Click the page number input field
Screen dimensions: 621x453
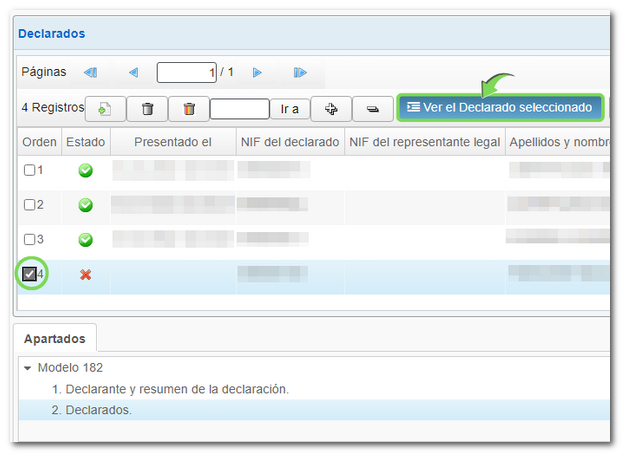(x=186, y=72)
